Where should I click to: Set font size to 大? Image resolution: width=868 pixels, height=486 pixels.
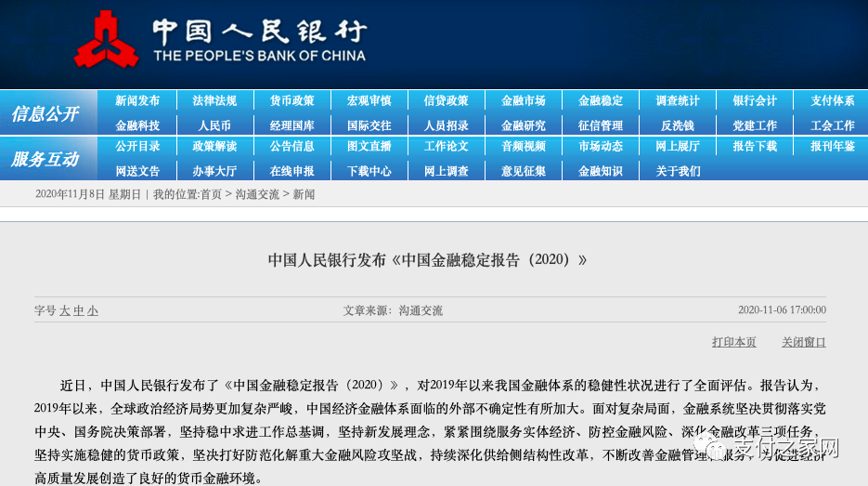point(65,311)
